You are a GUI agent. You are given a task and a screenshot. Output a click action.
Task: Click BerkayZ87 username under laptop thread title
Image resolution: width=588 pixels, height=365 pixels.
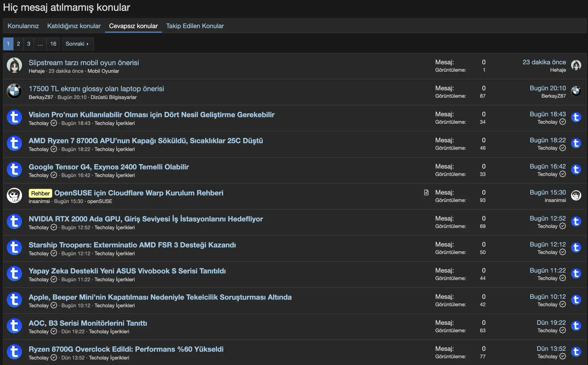[41, 97]
